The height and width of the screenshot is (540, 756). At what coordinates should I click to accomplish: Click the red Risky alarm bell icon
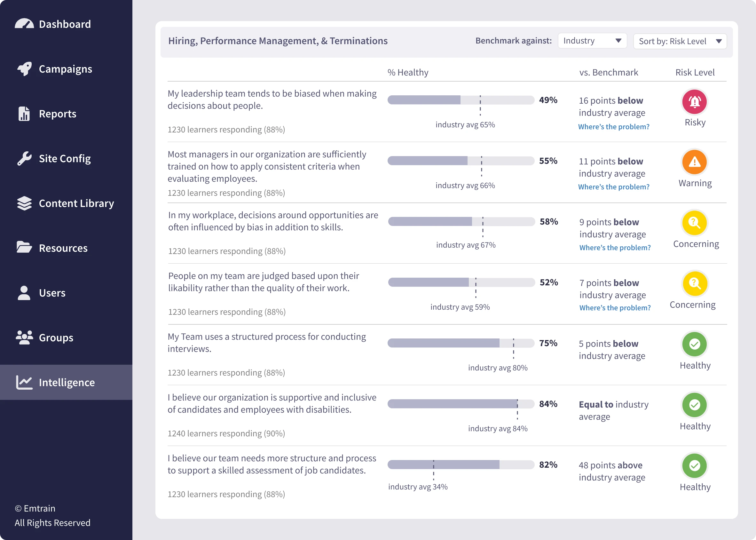point(695,102)
